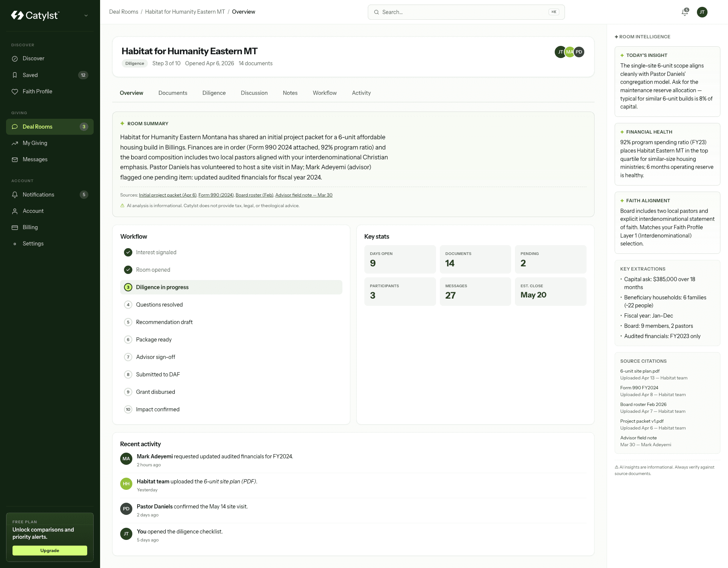Open Form 990 FY2024 citation
This screenshot has height=568, width=728.
pyautogui.click(x=639, y=388)
